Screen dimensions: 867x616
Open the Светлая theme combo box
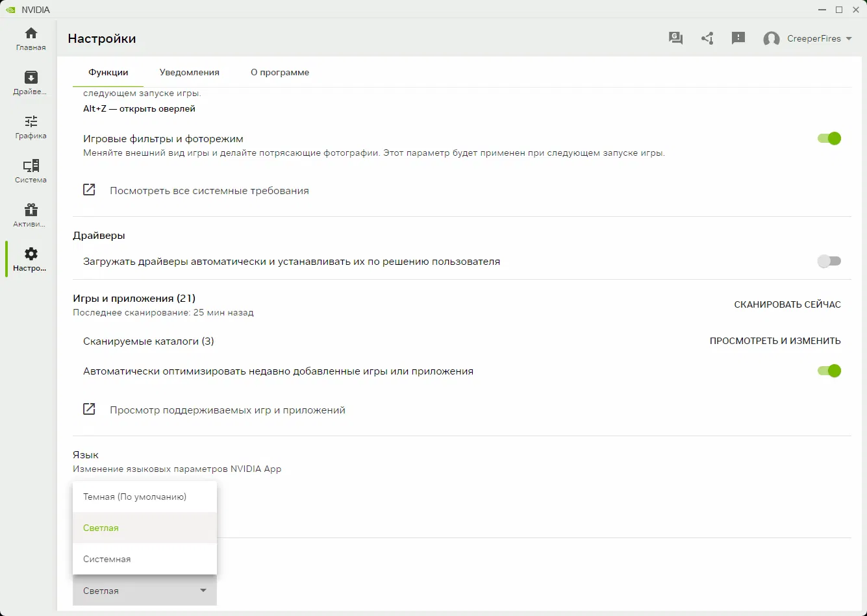pos(145,591)
